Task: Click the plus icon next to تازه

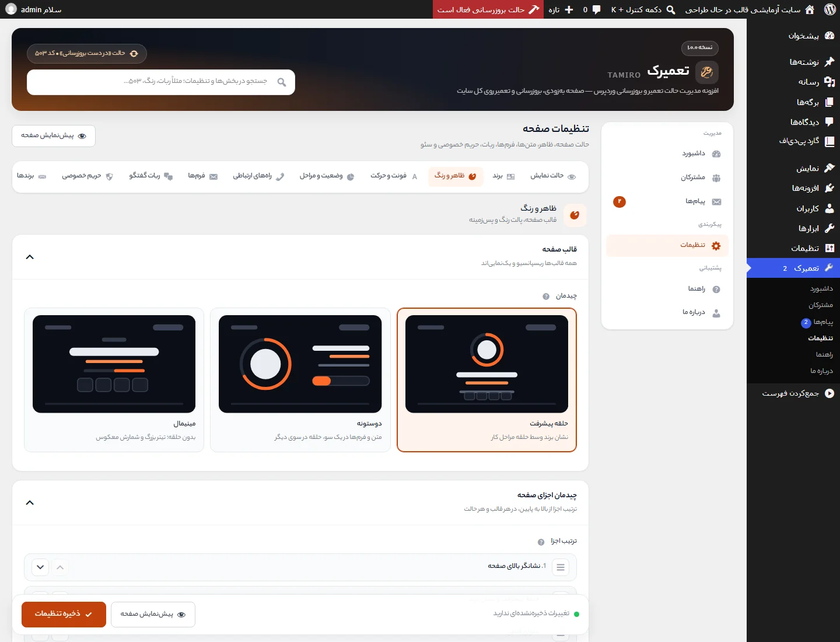Action: click(x=569, y=9)
